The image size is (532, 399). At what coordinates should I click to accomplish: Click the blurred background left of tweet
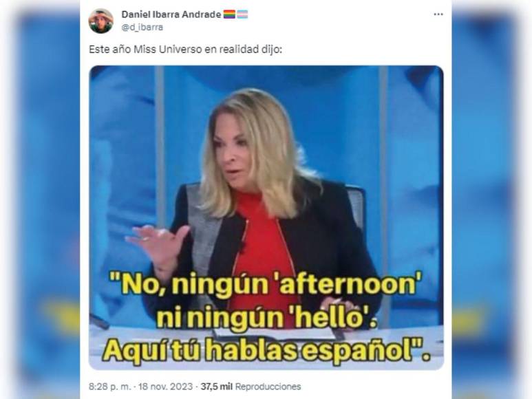click(x=40, y=199)
